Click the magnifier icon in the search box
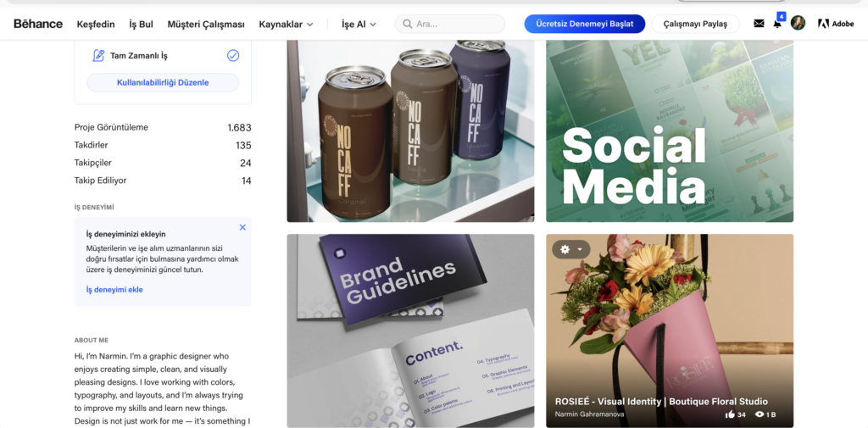 (408, 24)
